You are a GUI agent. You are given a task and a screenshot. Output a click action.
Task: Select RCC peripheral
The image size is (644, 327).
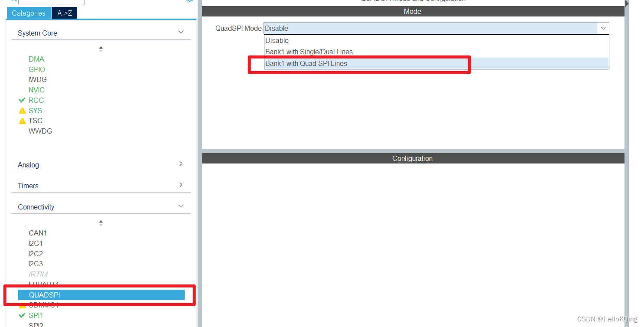pos(36,100)
